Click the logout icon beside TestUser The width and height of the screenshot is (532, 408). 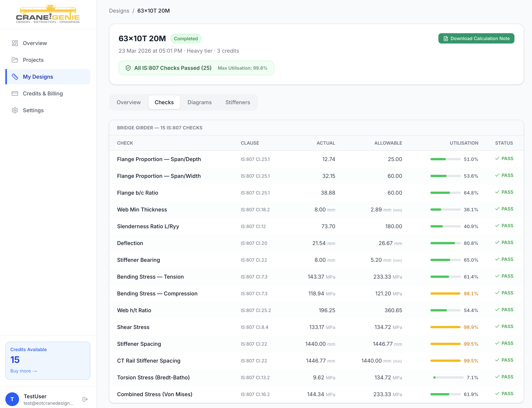click(85, 399)
